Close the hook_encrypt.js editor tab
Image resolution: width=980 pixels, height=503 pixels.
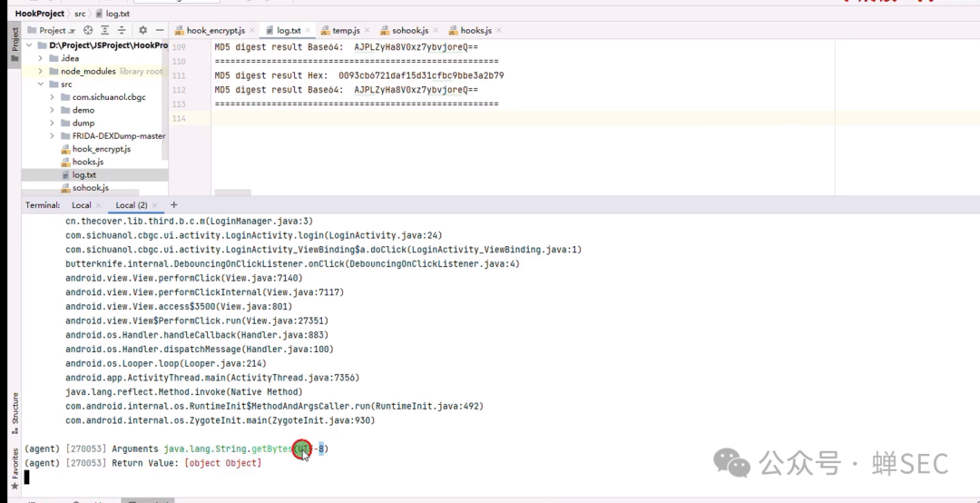252,31
